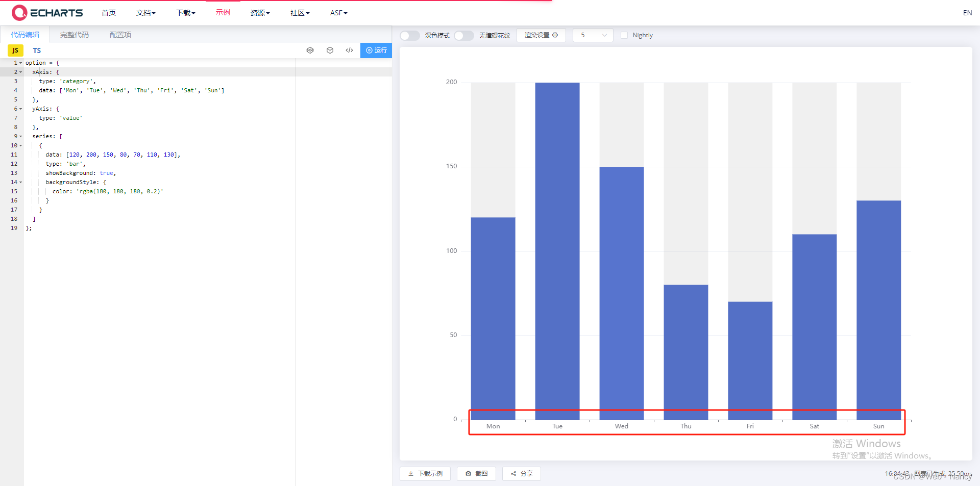Expand the 下载 menu dropdown

pos(185,13)
